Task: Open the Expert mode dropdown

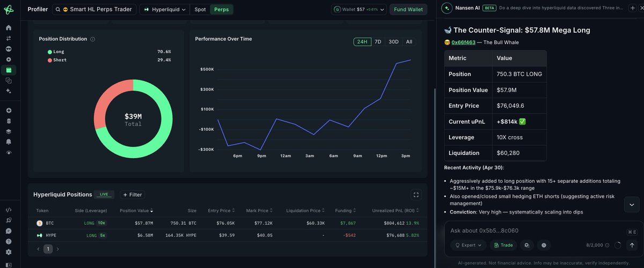Action: 469,245
